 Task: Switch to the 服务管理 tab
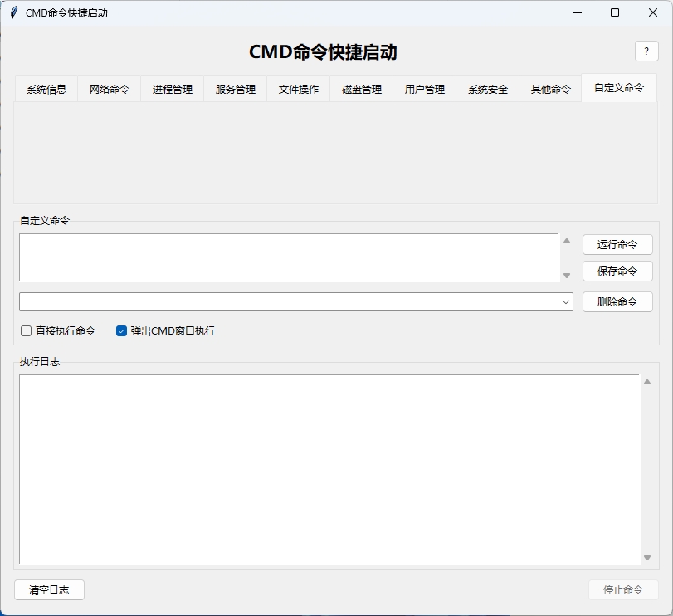click(x=235, y=88)
